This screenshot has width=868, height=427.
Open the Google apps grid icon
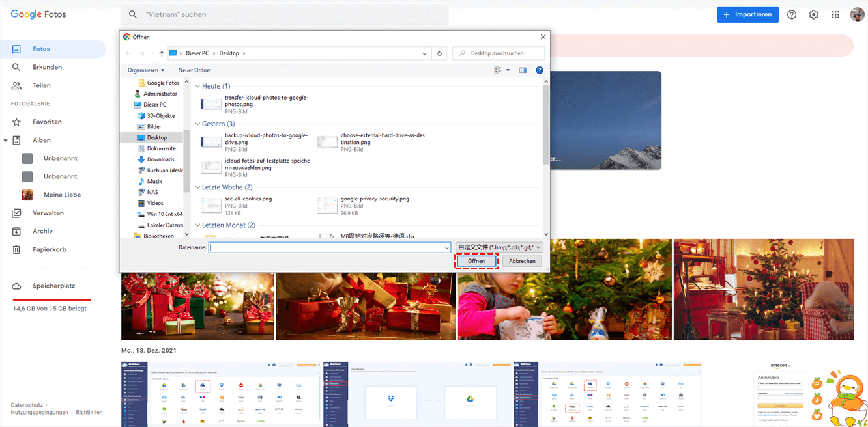click(x=835, y=15)
